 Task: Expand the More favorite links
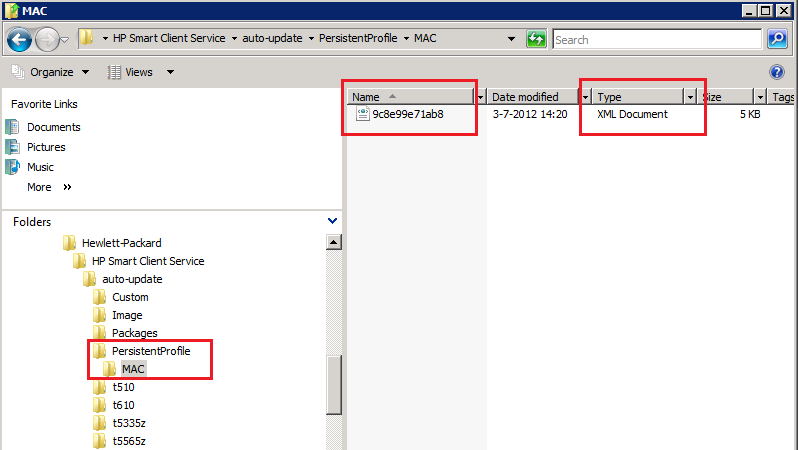click(x=49, y=187)
